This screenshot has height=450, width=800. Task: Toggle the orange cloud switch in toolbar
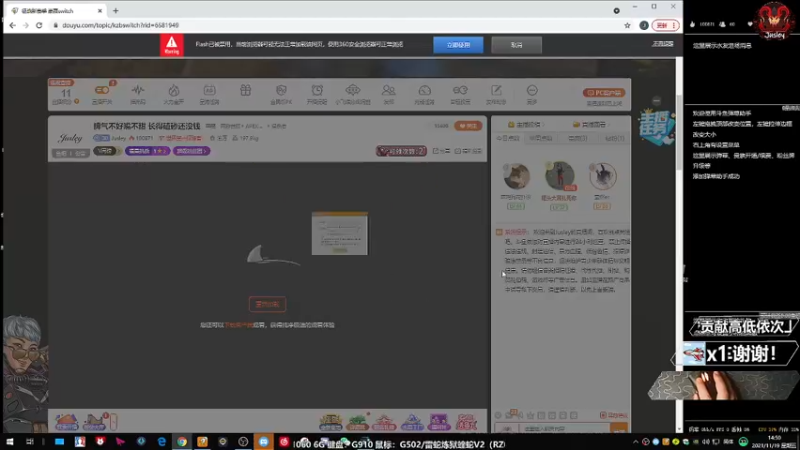pyautogui.click(x=102, y=90)
